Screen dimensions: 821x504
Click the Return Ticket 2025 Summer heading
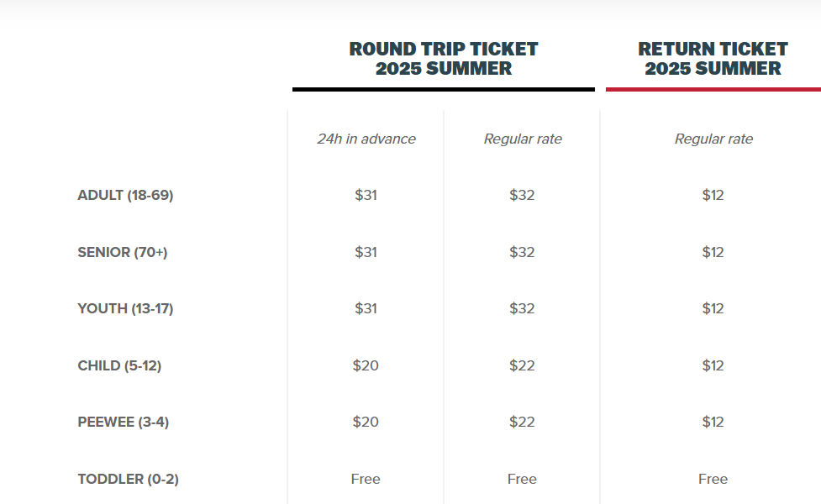pos(713,59)
